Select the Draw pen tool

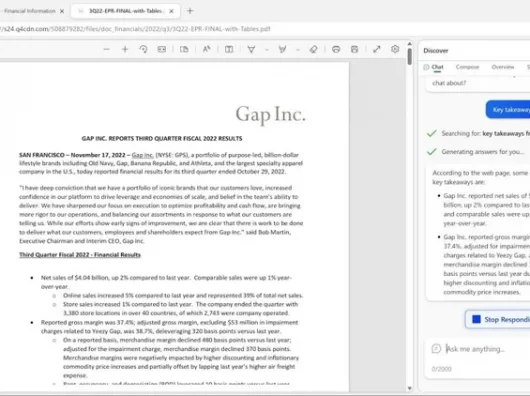251,49
